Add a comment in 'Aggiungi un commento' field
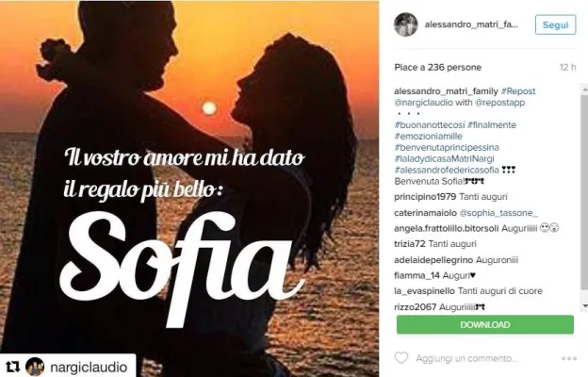 [466, 358]
